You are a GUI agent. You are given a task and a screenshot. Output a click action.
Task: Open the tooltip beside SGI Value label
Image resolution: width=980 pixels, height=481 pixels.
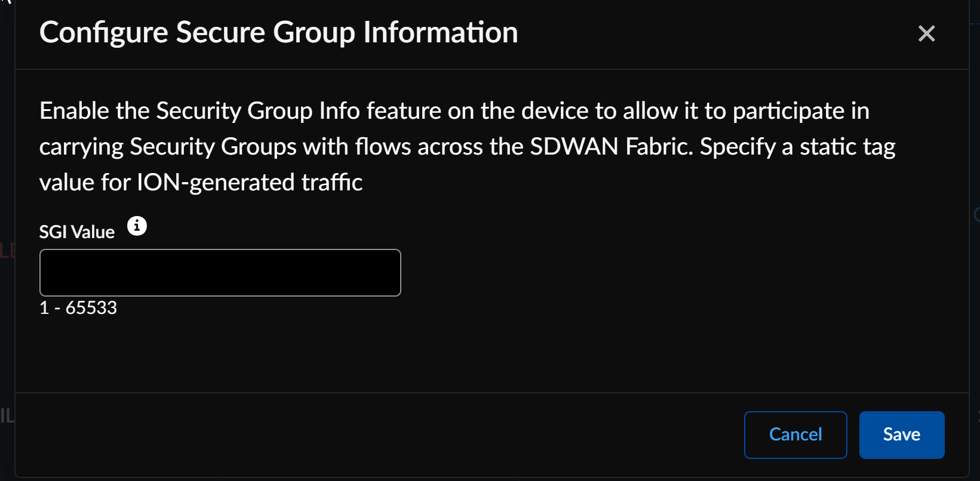(x=137, y=226)
